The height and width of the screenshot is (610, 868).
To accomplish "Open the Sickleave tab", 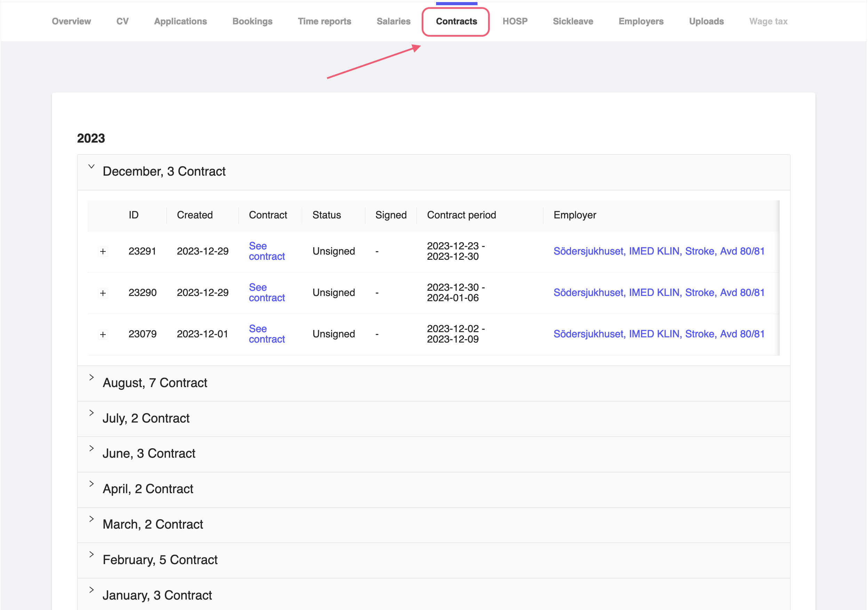I will click(573, 21).
